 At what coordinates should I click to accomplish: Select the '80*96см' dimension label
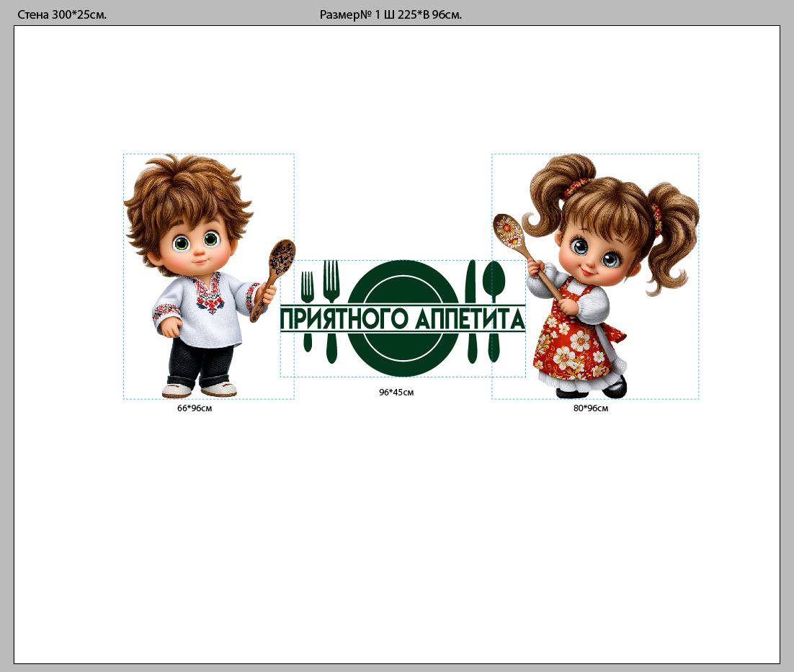click(591, 408)
